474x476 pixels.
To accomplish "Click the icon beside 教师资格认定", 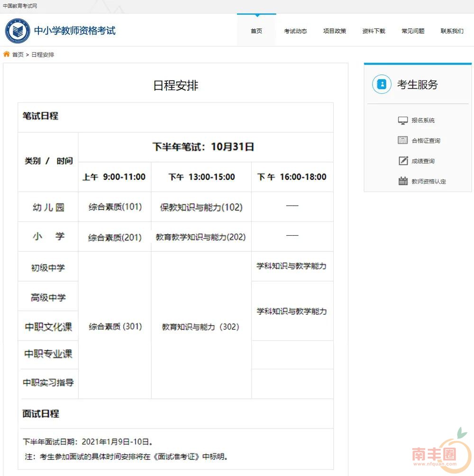I will (403, 181).
